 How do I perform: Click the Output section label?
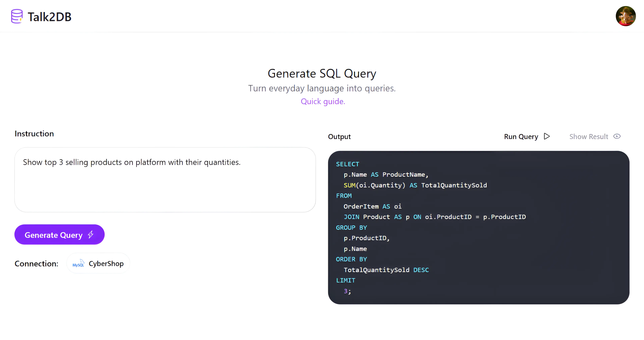tap(339, 137)
